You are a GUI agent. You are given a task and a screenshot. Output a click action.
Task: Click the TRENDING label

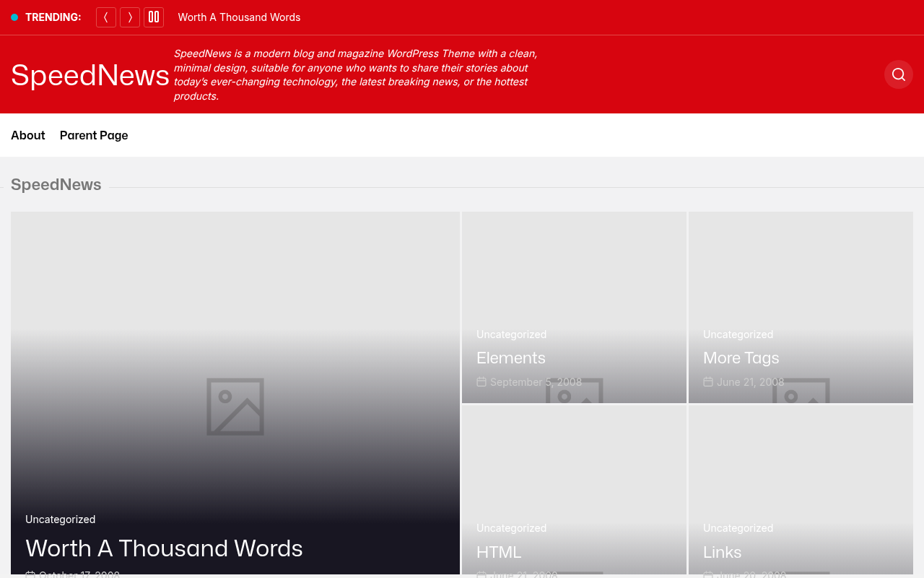point(53,17)
